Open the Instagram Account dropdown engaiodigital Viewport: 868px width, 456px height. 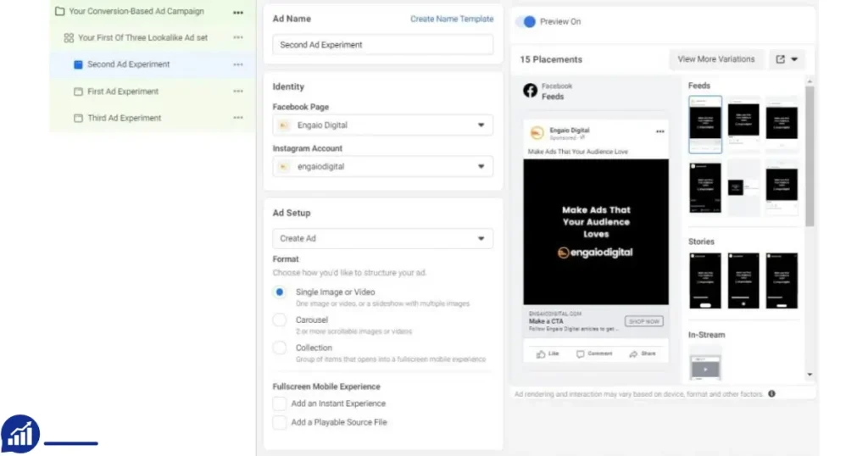(382, 167)
